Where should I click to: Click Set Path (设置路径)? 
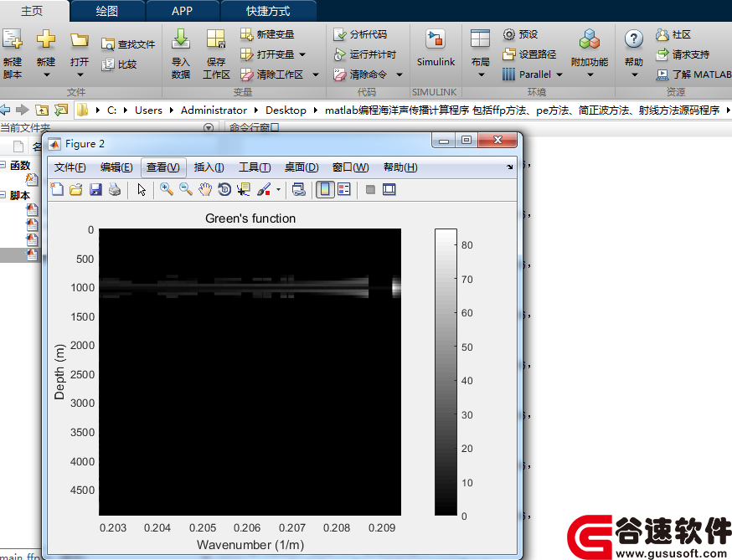tap(529, 54)
